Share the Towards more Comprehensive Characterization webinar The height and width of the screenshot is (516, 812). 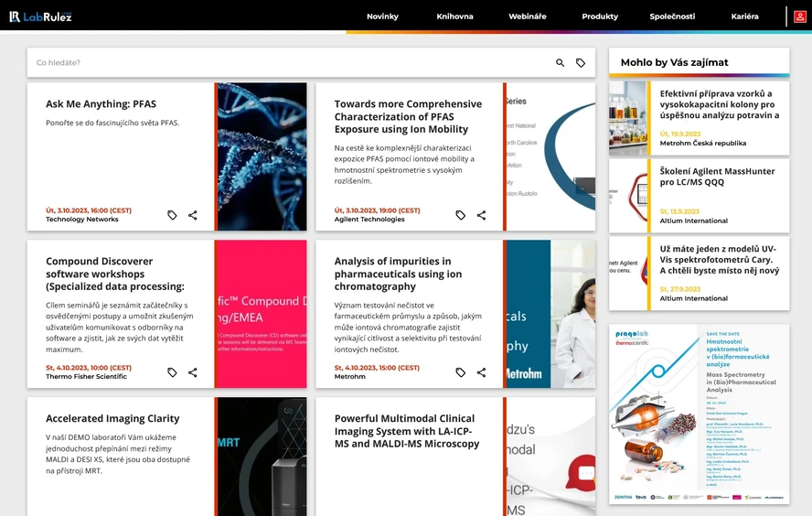tap(481, 215)
